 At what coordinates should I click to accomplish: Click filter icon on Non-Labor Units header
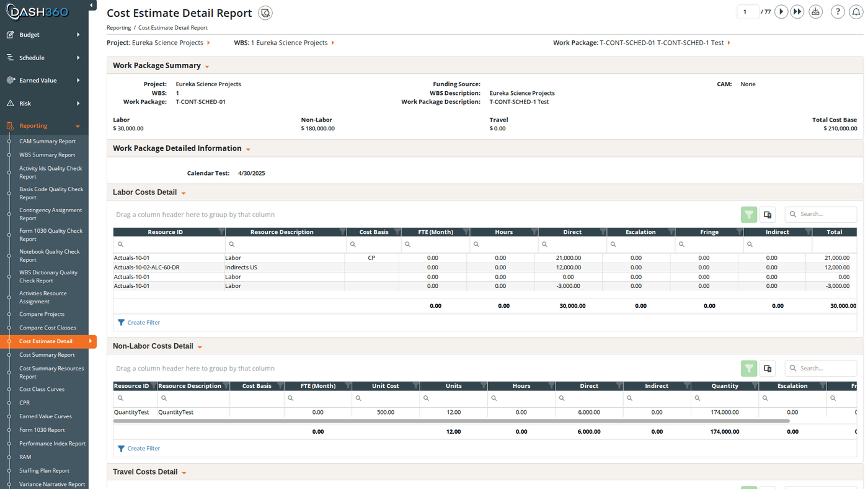[484, 386]
